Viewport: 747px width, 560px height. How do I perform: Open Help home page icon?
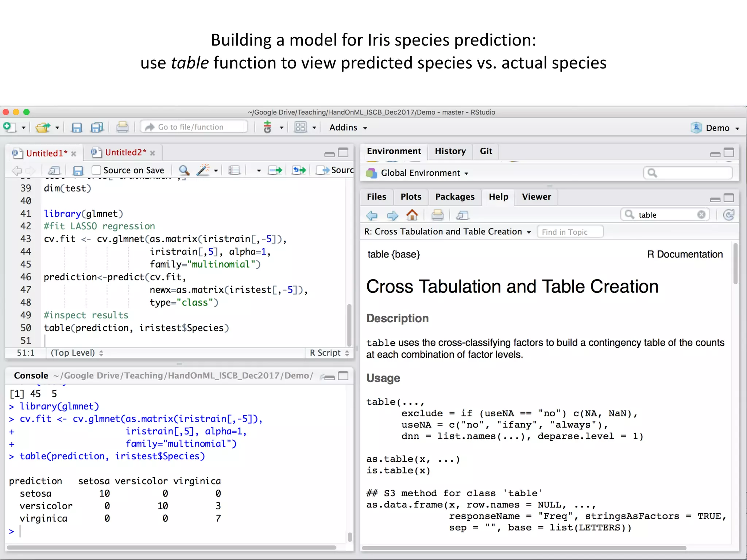[x=412, y=215]
